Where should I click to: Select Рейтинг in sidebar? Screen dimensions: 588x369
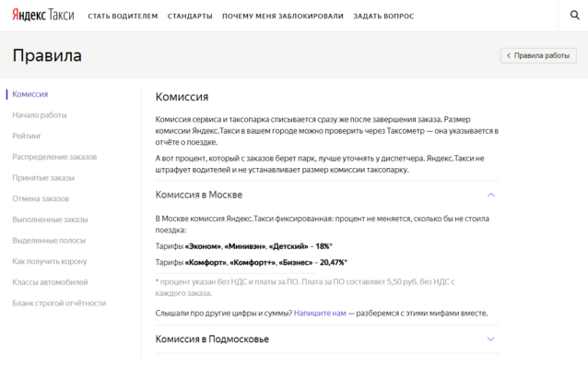click(x=27, y=136)
